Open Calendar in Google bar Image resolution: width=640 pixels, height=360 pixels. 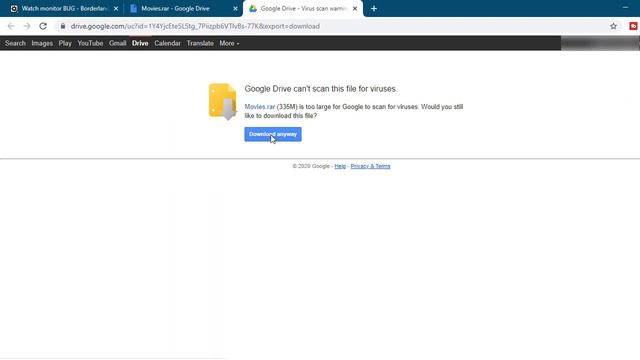pos(167,43)
